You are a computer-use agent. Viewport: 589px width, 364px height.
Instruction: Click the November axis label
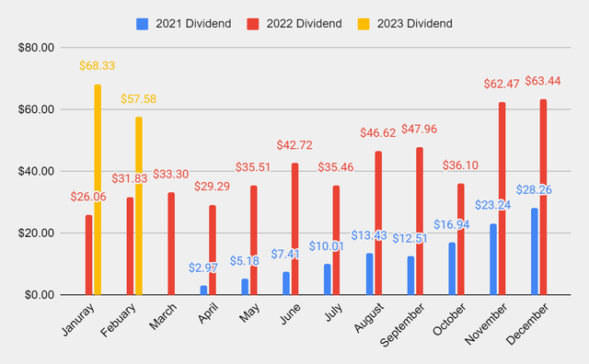click(x=486, y=324)
